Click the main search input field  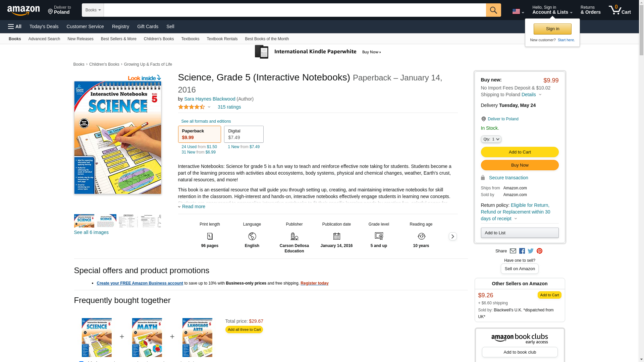pyautogui.click(x=294, y=10)
